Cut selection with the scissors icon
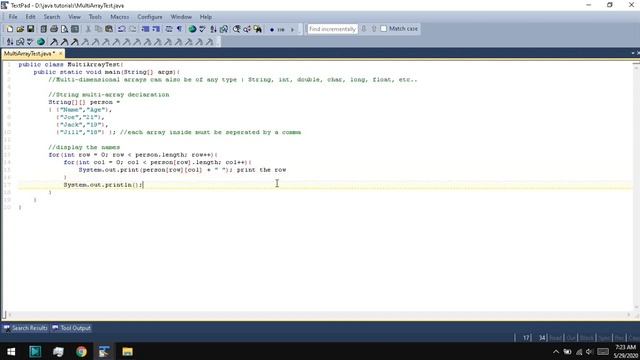 point(88,29)
